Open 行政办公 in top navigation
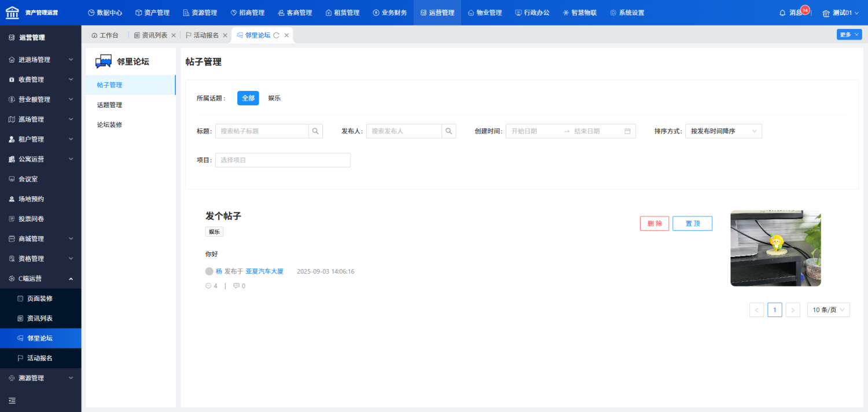The image size is (868, 412). click(x=532, y=13)
